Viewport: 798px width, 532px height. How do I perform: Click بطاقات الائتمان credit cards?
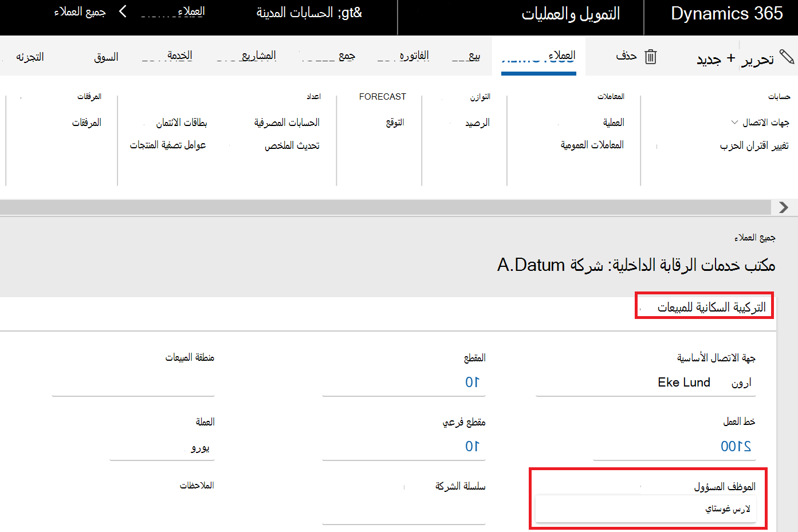pos(182,123)
